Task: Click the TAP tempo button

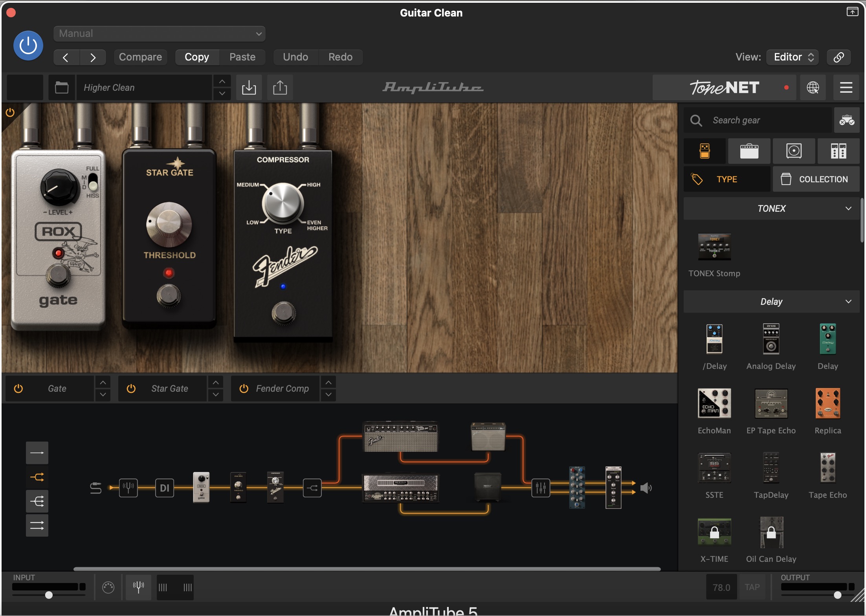Action: pos(752,587)
